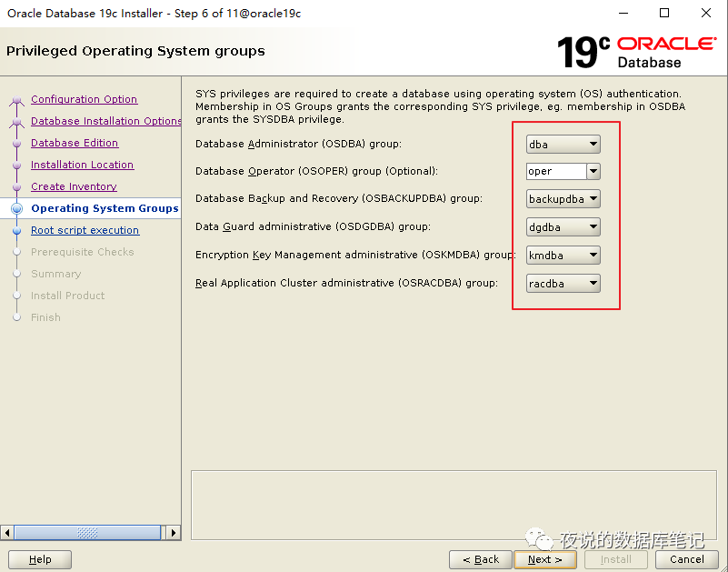
Task: Click the Prerequisite Checks step circle icon
Action: tap(16, 252)
